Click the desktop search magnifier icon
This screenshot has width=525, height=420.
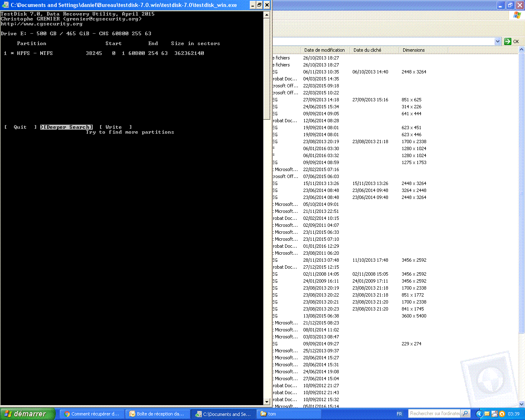tap(465, 414)
